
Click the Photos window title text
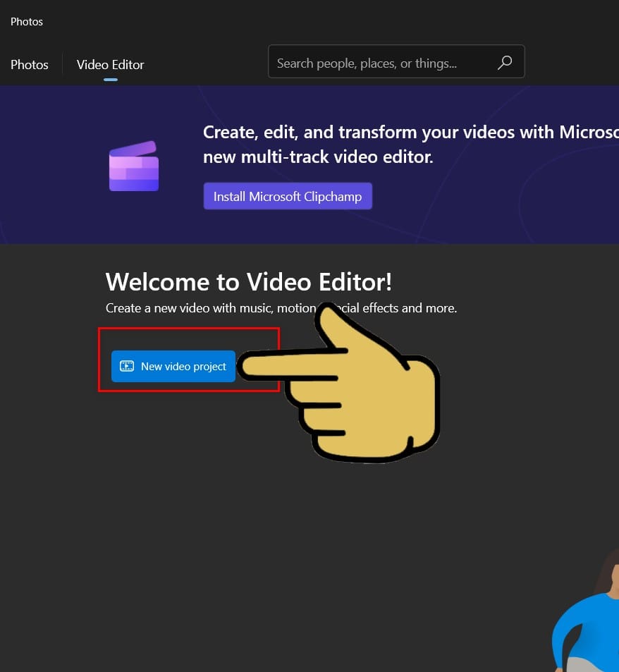[27, 22]
